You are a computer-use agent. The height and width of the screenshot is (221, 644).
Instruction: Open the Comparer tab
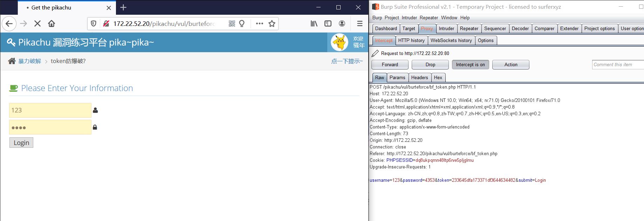click(x=544, y=28)
